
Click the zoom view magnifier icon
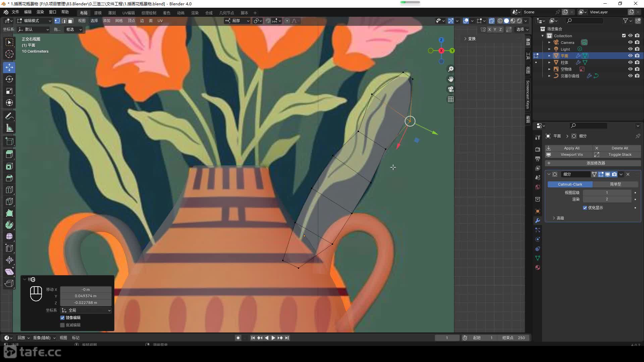pyautogui.click(x=451, y=69)
